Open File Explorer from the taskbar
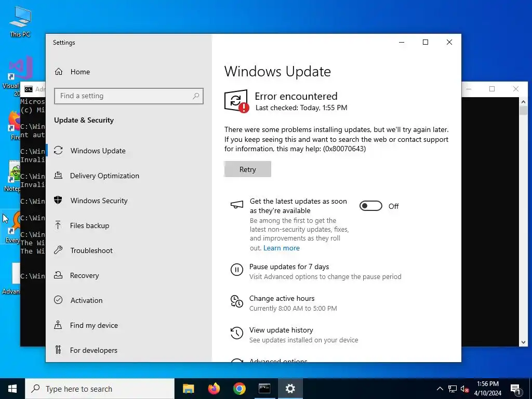Image resolution: width=532 pixels, height=399 pixels. 188,389
